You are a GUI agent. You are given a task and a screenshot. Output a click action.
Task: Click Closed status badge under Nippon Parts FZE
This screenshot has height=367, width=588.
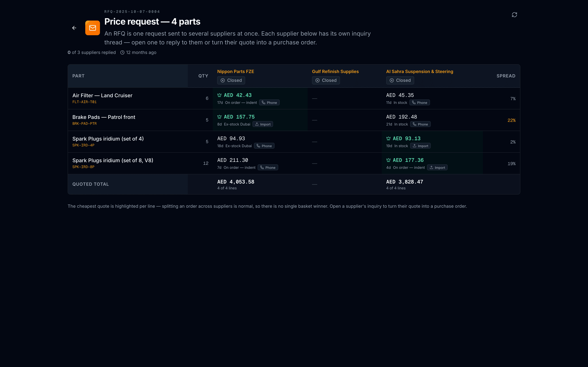231,80
